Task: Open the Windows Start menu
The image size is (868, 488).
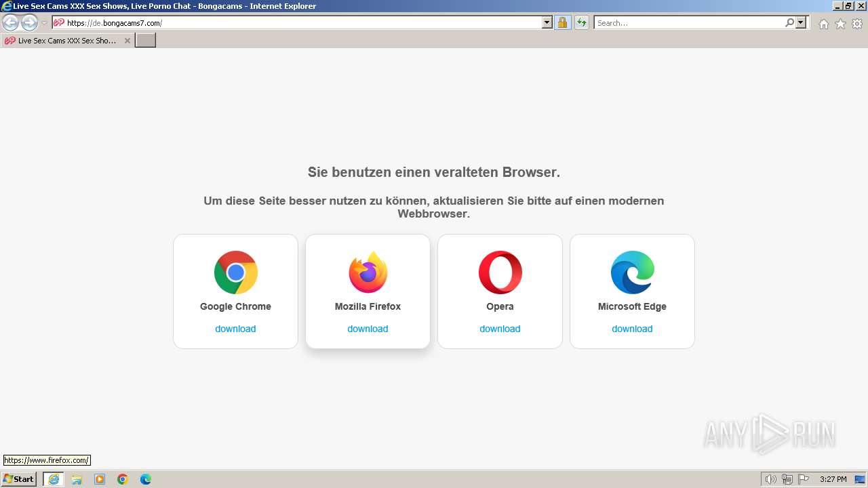Action: [19, 479]
